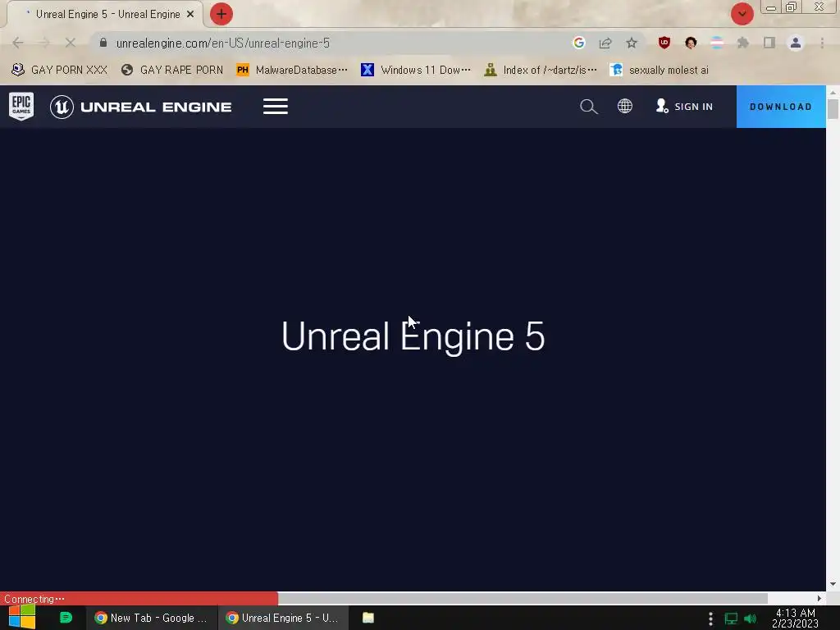Image resolution: width=840 pixels, height=630 pixels.
Task: Open the hamburger navigation menu
Action: (x=276, y=107)
